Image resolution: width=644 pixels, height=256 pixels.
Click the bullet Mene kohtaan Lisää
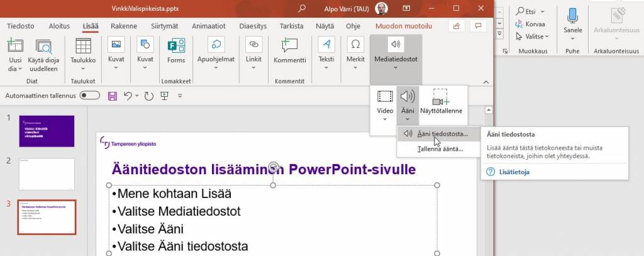175,193
